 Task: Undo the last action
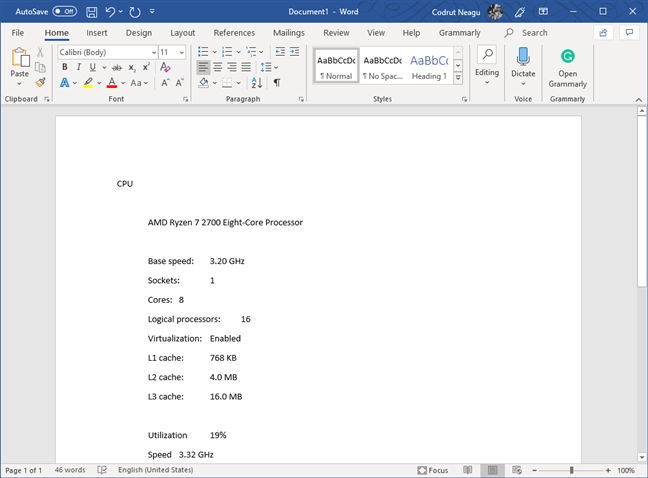pos(110,12)
